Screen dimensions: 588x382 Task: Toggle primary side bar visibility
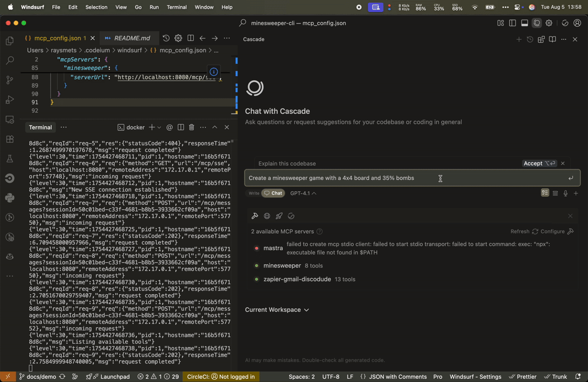coord(513,23)
